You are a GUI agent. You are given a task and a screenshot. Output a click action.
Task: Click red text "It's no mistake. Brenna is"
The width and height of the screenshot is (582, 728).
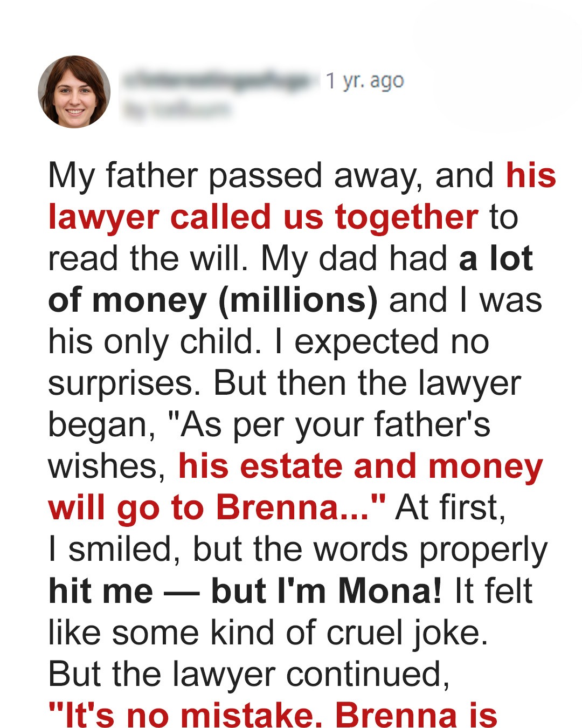273,715
